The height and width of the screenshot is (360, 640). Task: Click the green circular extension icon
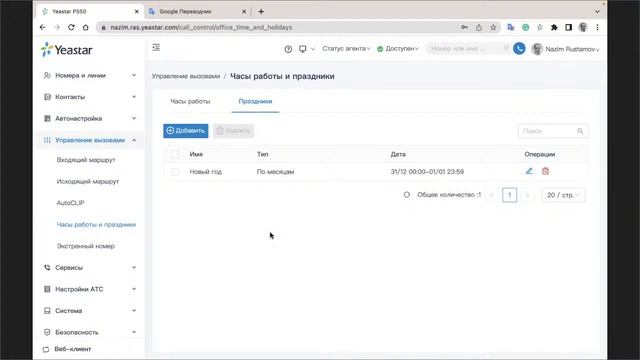[525, 27]
